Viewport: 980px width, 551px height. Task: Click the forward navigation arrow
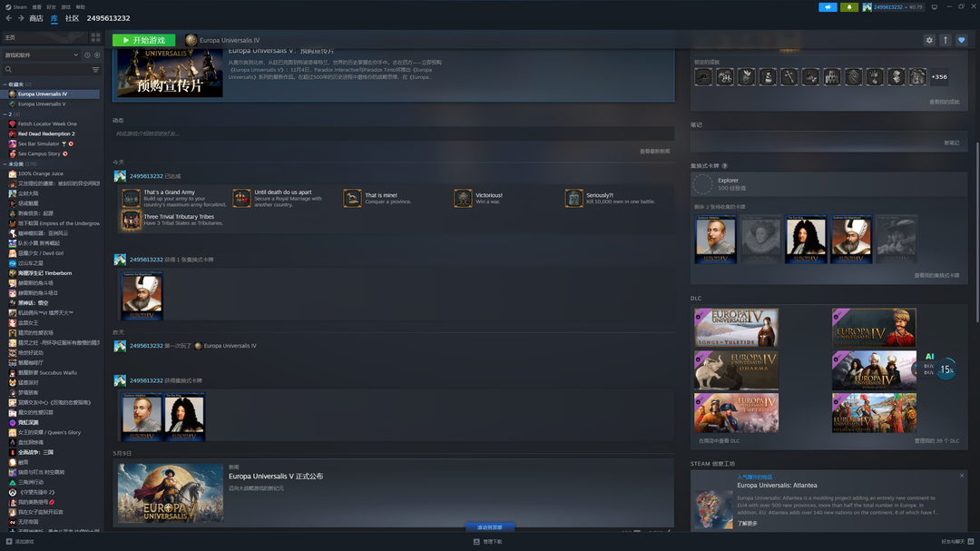[x=21, y=18]
